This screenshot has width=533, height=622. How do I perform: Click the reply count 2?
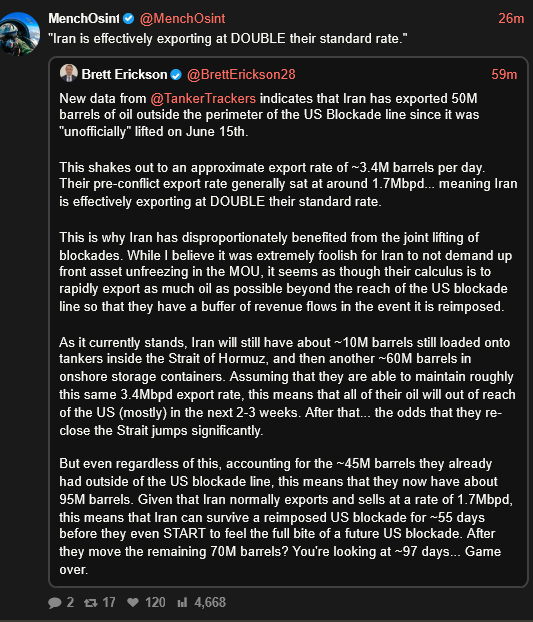70,602
